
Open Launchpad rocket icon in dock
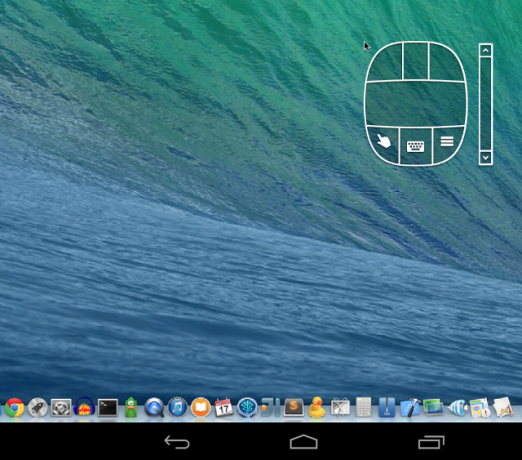coord(37,407)
